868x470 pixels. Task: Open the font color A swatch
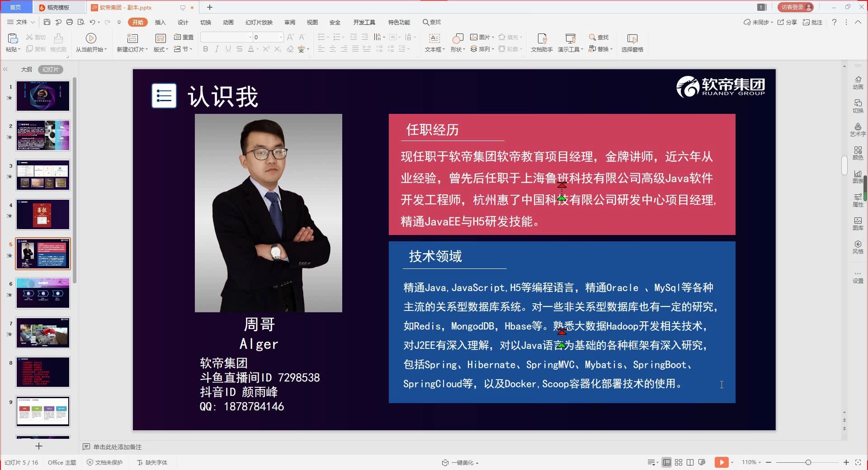[x=251, y=49]
